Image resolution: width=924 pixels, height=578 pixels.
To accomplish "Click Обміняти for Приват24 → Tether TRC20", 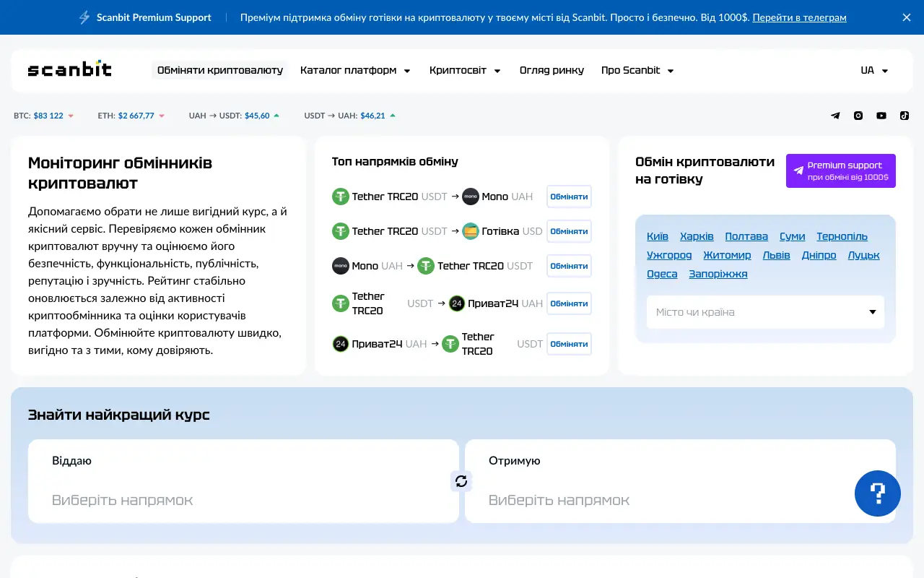I will click(x=569, y=344).
